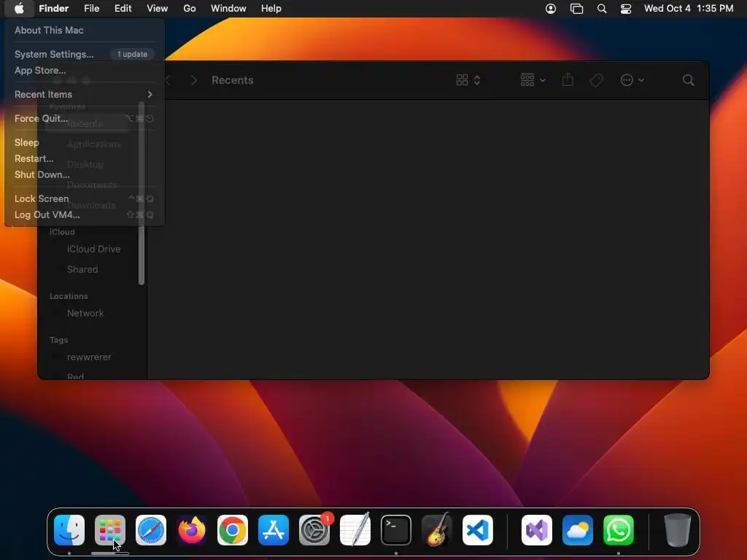Open the File menu
747x560 pixels.
[91, 9]
